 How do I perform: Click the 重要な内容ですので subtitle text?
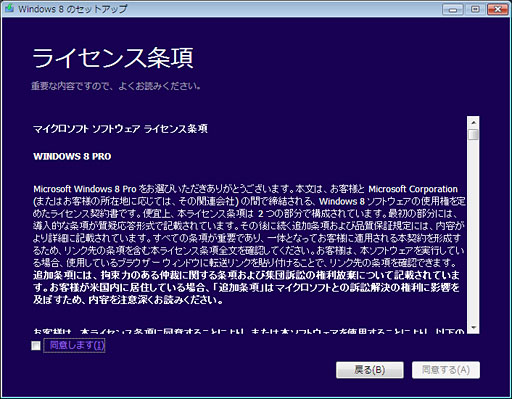click(x=116, y=86)
